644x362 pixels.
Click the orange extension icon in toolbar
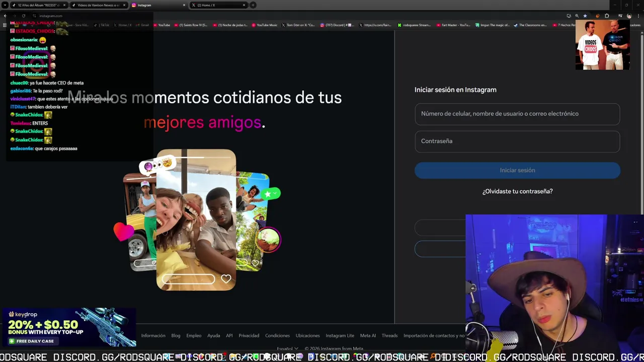coord(598,16)
